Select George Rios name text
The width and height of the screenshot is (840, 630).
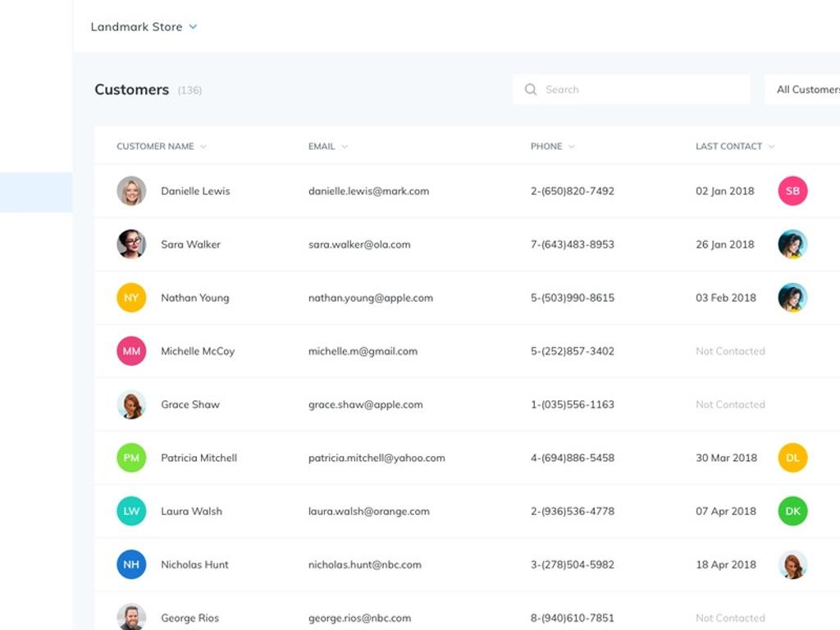click(x=189, y=618)
